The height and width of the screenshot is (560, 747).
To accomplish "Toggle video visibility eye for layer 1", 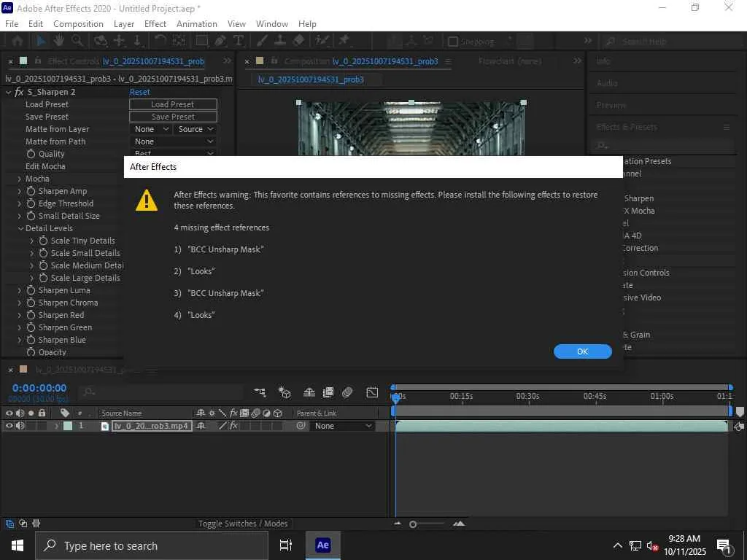I will click(9, 426).
